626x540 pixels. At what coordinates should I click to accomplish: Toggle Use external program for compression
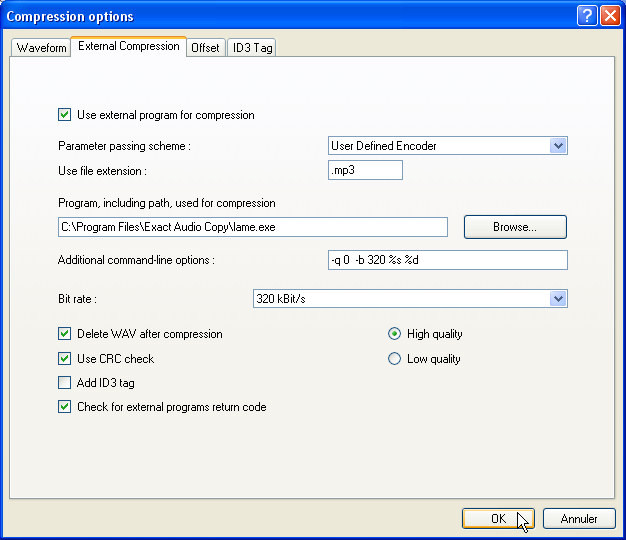(65, 115)
